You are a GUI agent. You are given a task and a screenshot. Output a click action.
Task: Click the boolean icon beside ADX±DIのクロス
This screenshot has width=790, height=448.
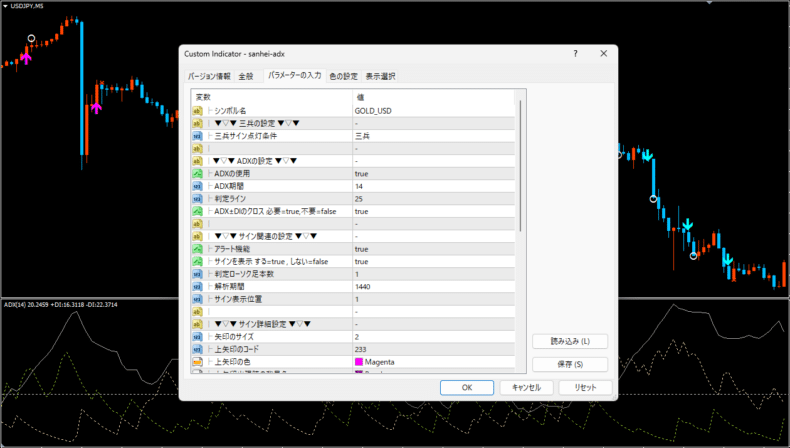198,211
